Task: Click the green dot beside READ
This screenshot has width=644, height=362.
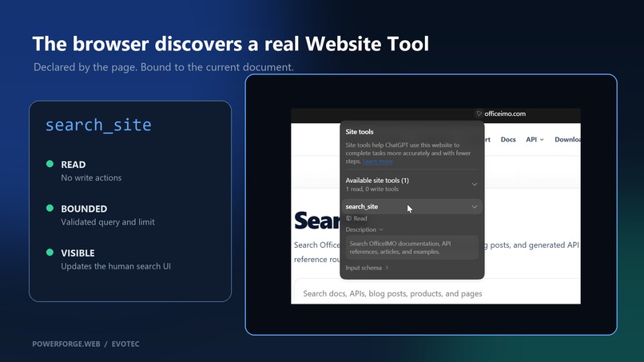Action: coord(50,164)
